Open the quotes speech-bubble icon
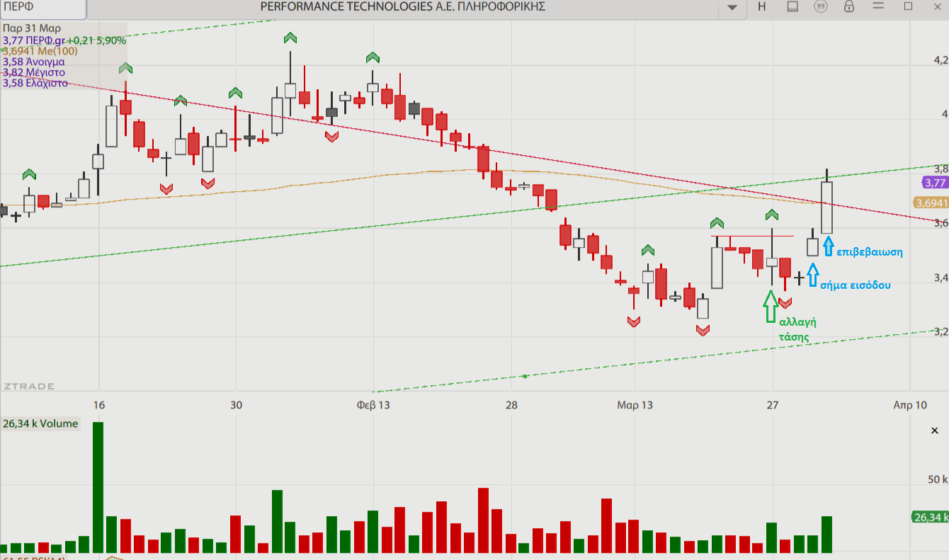 (x=821, y=6)
